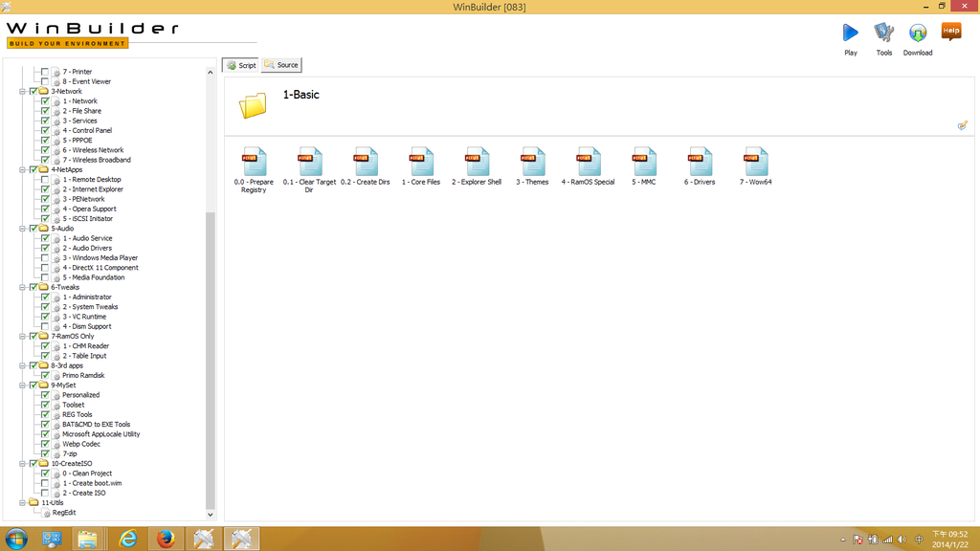The height and width of the screenshot is (551, 980).
Task: Check the 1 - Create boot.wim checkbox
Action: [45, 483]
